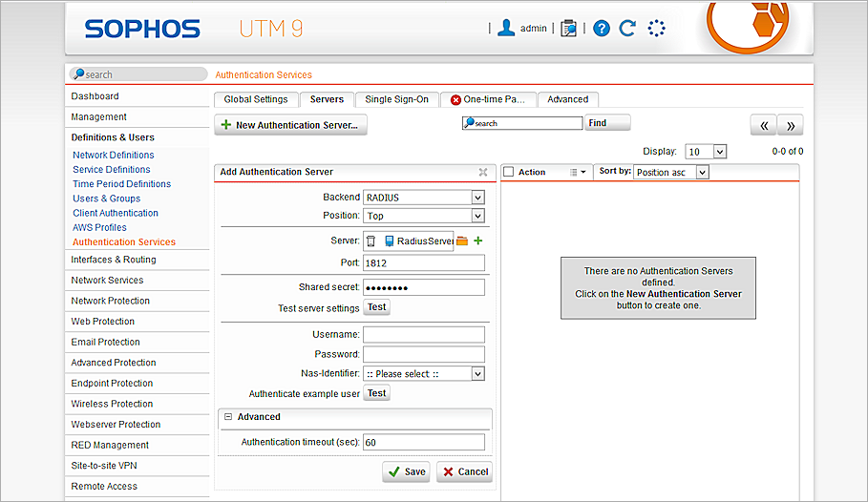Collapse the Advanced section
Image resolution: width=868 pixels, height=502 pixels.
tap(229, 417)
